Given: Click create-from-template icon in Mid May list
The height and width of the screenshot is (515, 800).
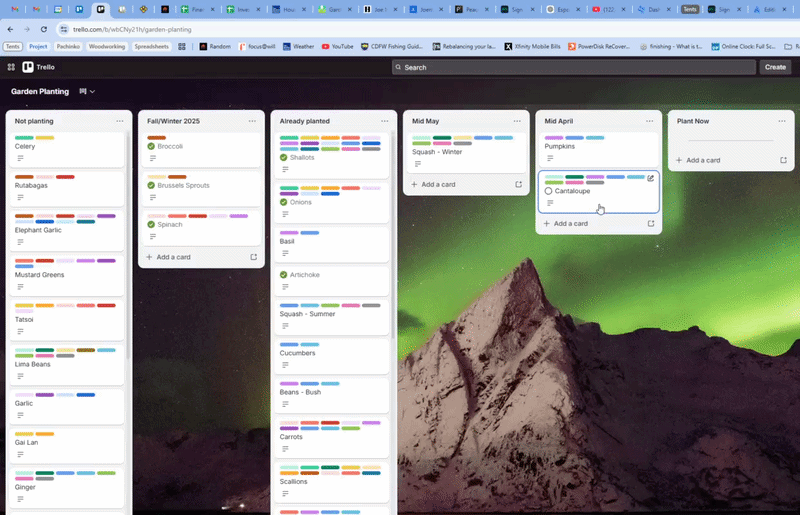Looking at the screenshot, I should pos(518,184).
